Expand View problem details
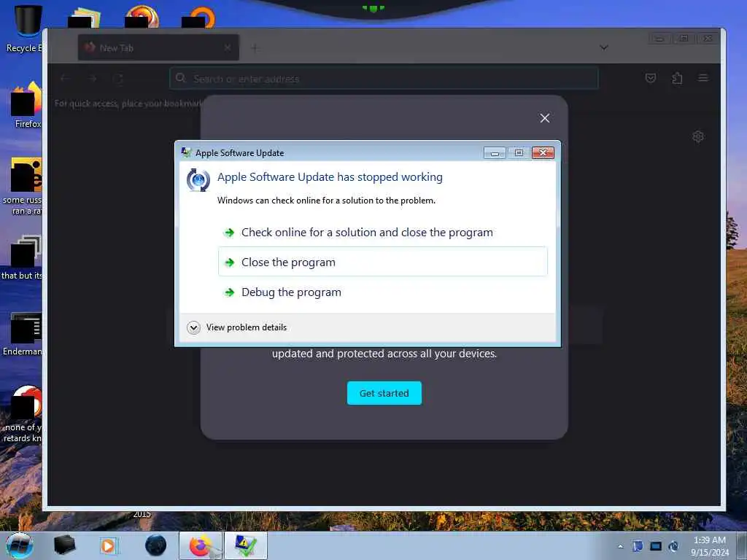This screenshot has width=747, height=560. point(237,327)
